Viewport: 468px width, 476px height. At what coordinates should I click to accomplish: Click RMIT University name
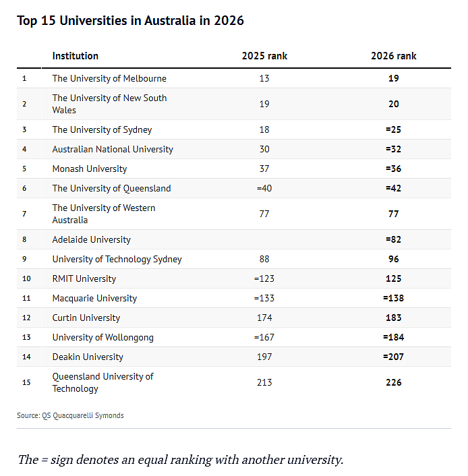pos(84,278)
